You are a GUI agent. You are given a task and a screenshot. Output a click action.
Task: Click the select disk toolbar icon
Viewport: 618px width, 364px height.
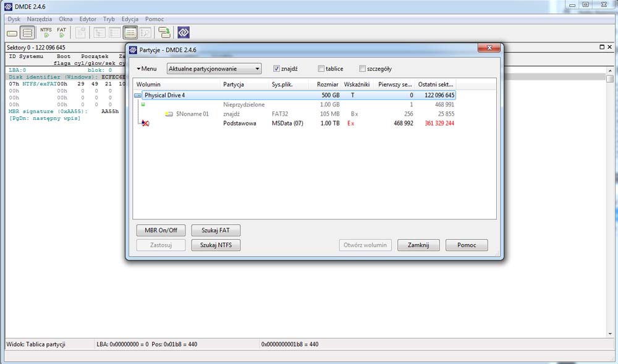click(12, 33)
